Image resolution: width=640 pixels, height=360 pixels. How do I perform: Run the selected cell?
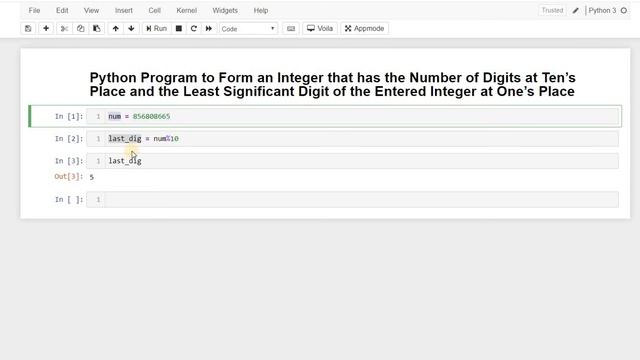click(156, 29)
